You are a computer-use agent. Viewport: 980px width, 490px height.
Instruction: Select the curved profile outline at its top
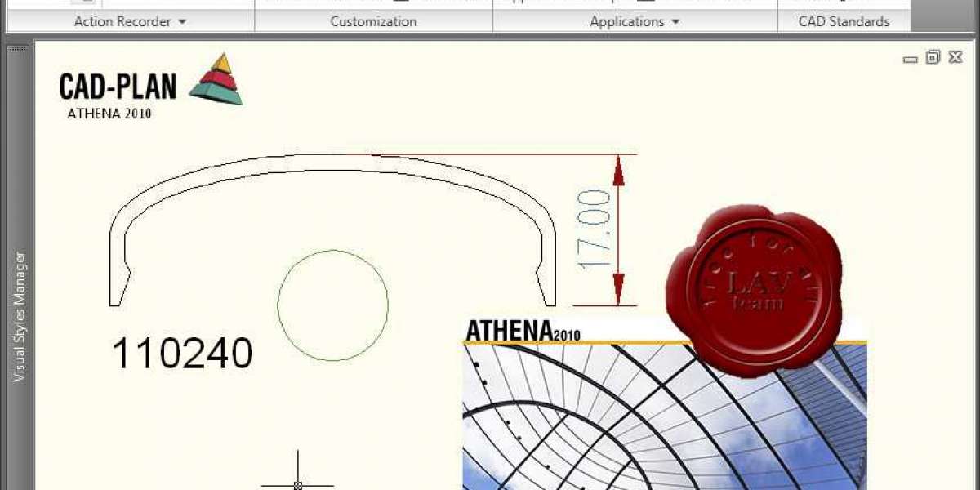pyautogui.click(x=333, y=155)
